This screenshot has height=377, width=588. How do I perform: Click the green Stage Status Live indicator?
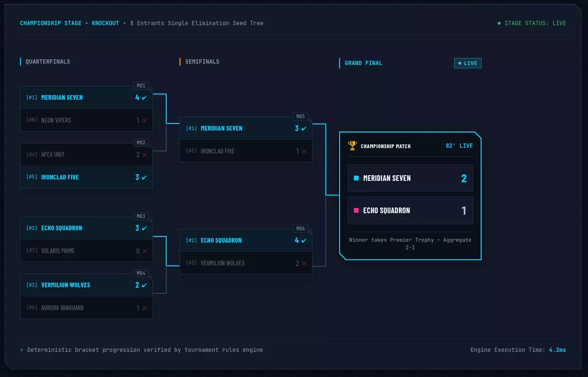tap(532, 23)
